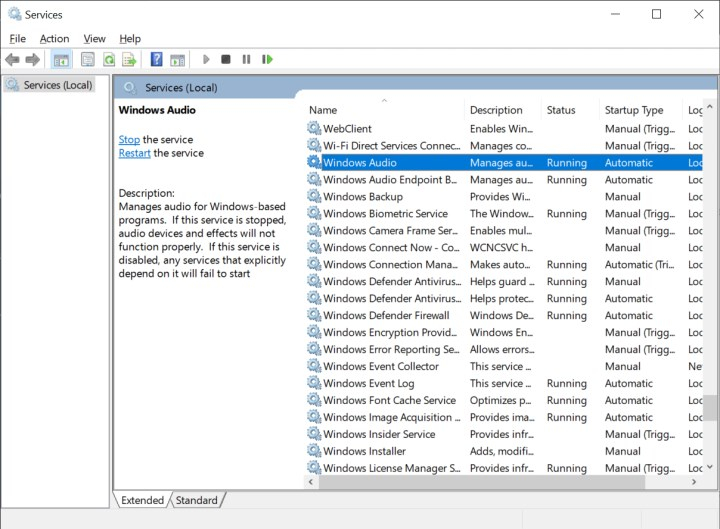Click the Show/Hide Console Tree toolbar icon

[x=62, y=60]
